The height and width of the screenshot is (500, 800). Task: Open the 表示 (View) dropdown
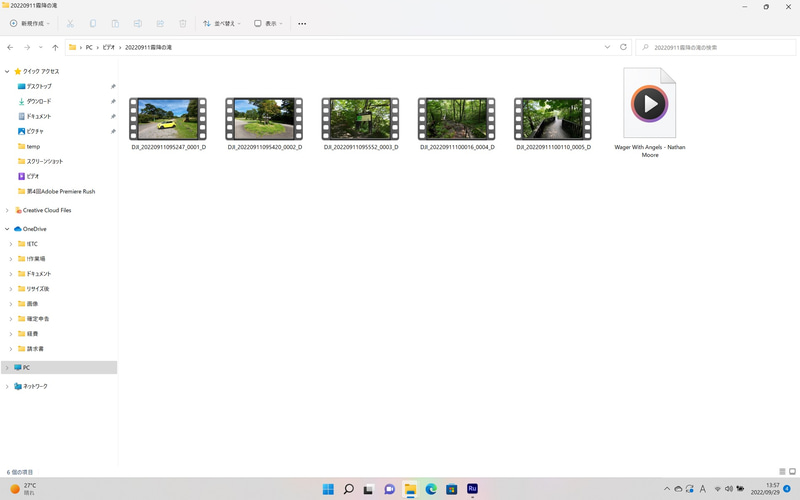268,23
